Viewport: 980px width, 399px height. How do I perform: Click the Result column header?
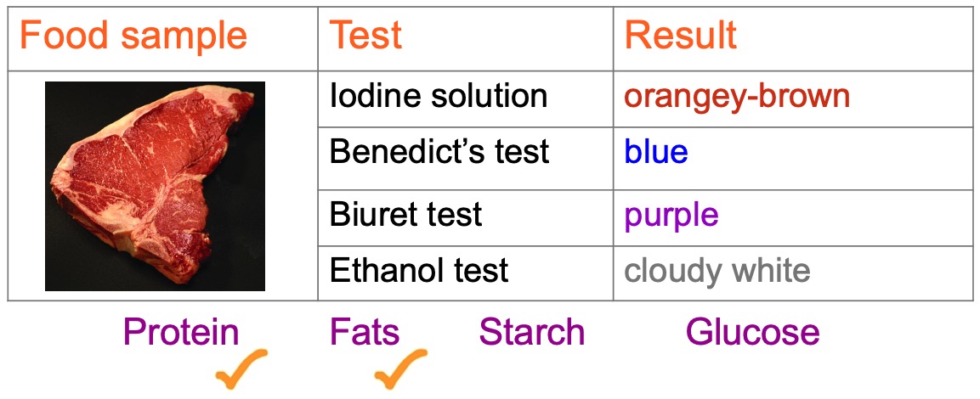pos(681,36)
